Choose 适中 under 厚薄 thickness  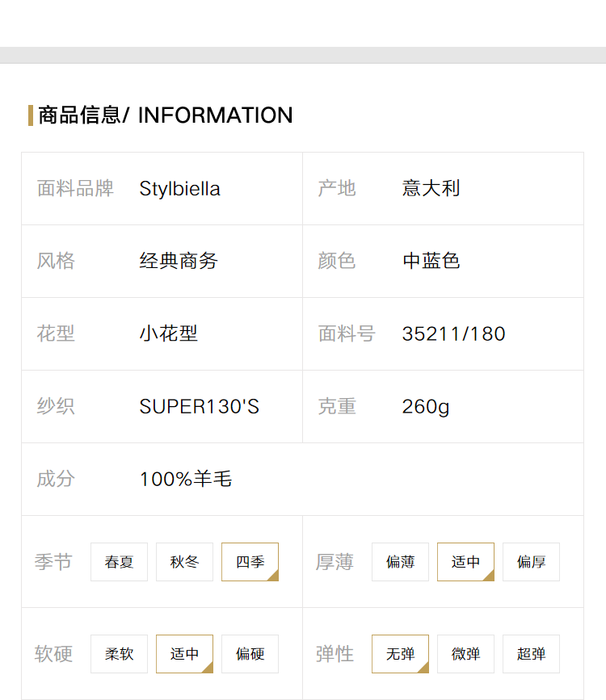465,562
